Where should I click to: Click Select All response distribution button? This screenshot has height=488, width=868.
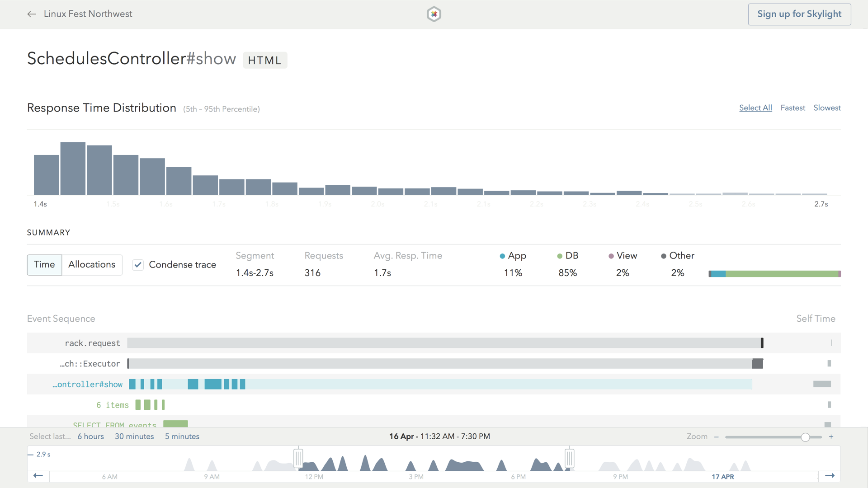click(x=755, y=108)
